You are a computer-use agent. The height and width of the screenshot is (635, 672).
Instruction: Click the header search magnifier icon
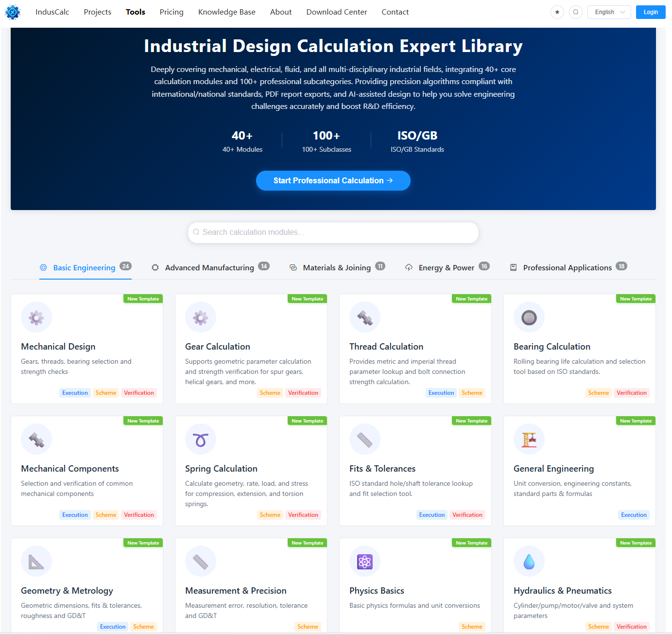pyautogui.click(x=576, y=12)
